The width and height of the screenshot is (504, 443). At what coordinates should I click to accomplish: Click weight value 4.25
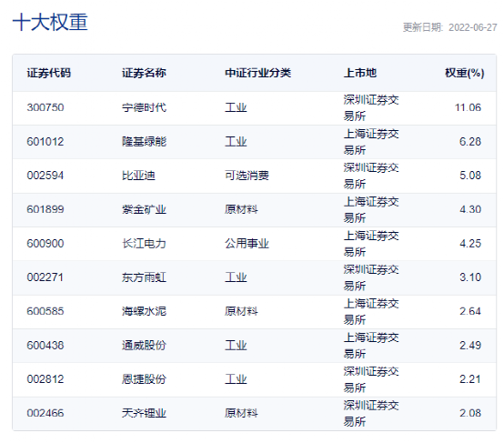click(470, 244)
